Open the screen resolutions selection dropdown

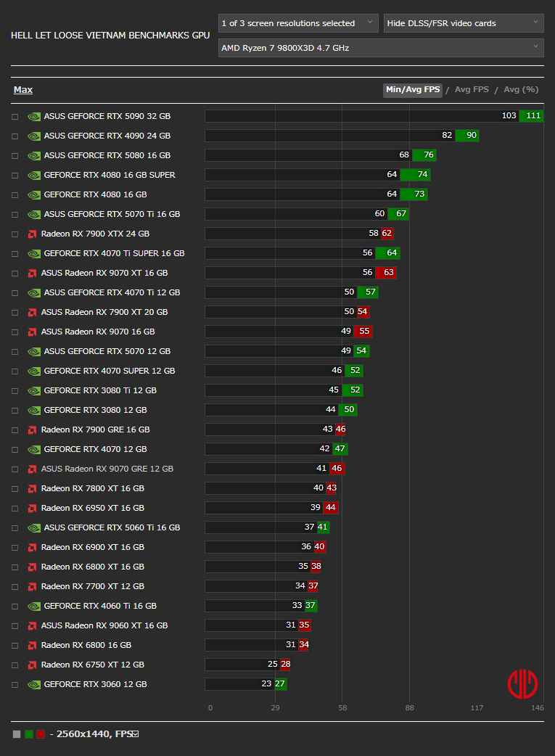298,23
